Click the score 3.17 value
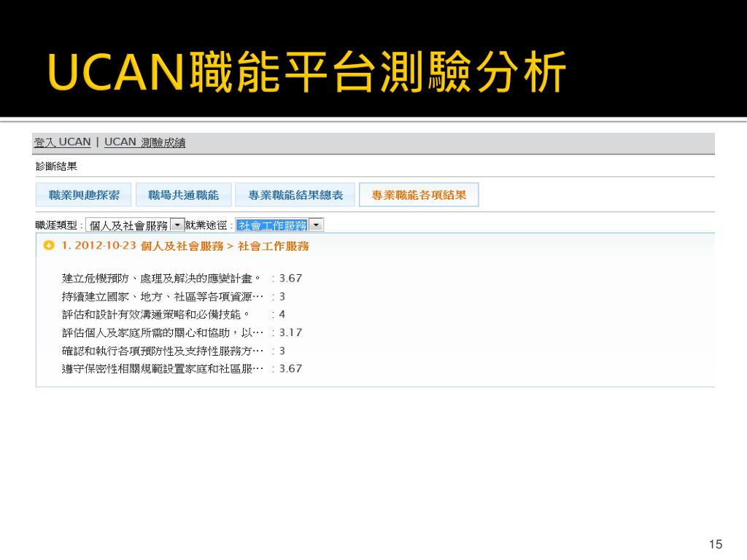 pyautogui.click(x=290, y=332)
